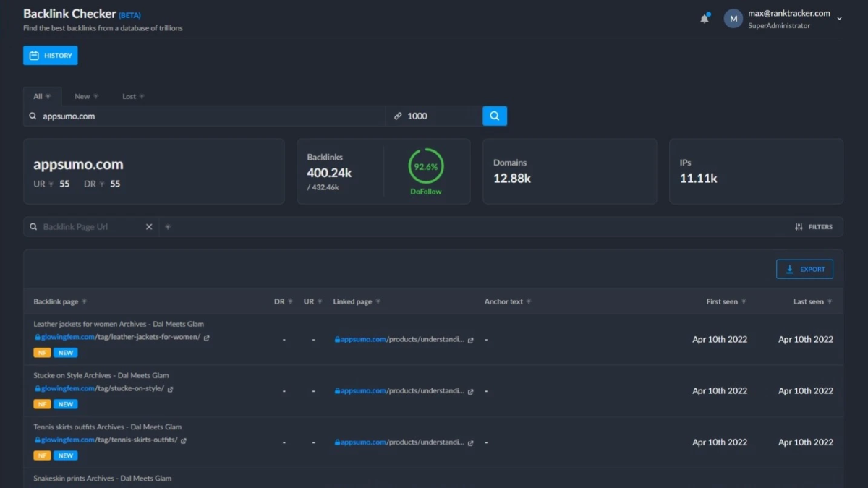Screen dimensions: 868x488
Task: Click Snakeskin prints Archives title
Action: (x=103, y=478)
